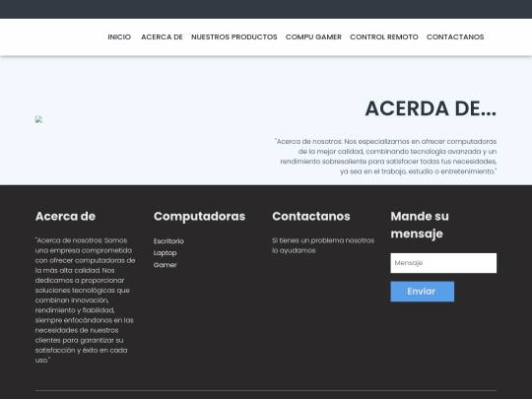This screenshot has height=399, width=532.
Task: Click the Escritorio footer link
Action: (x=168, y=241)
